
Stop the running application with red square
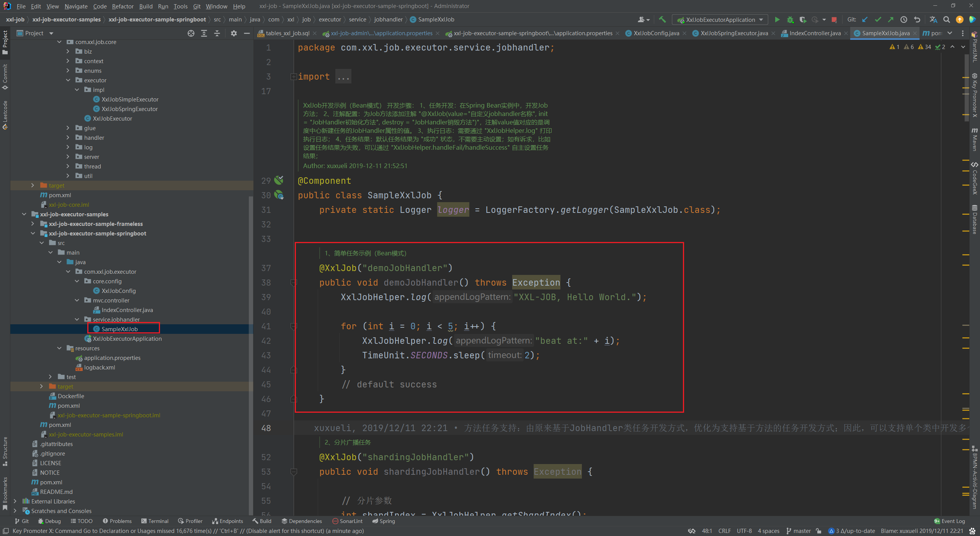pos(834,20)
